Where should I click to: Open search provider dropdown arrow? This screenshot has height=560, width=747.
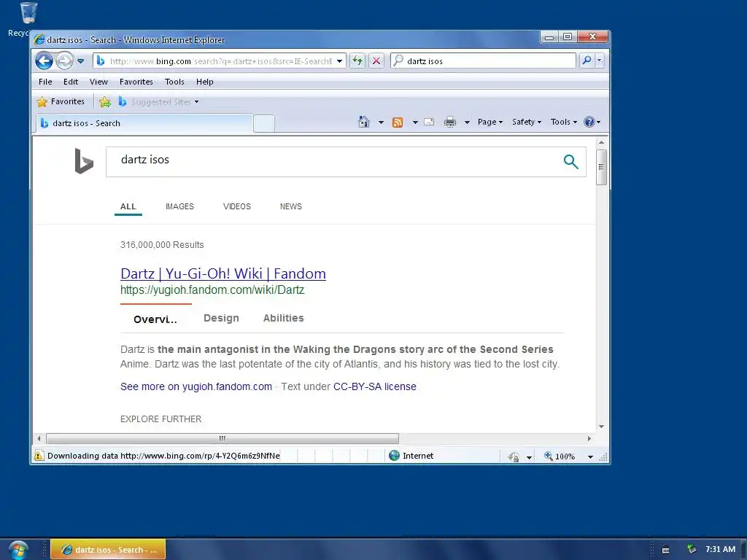point(600,61)
